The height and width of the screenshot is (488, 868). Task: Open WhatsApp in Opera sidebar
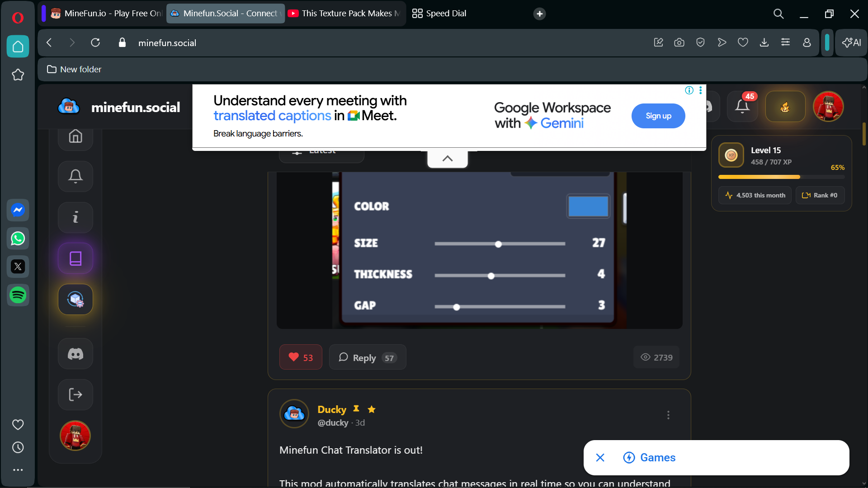18,239
